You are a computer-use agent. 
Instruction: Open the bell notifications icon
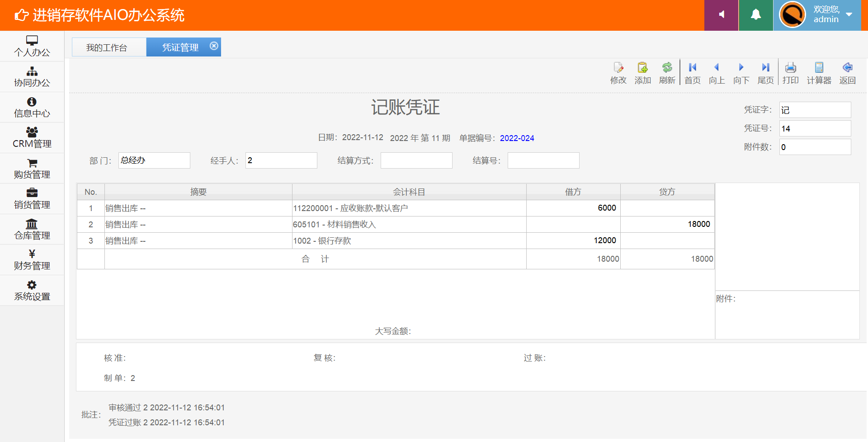(x=756, y=15)
